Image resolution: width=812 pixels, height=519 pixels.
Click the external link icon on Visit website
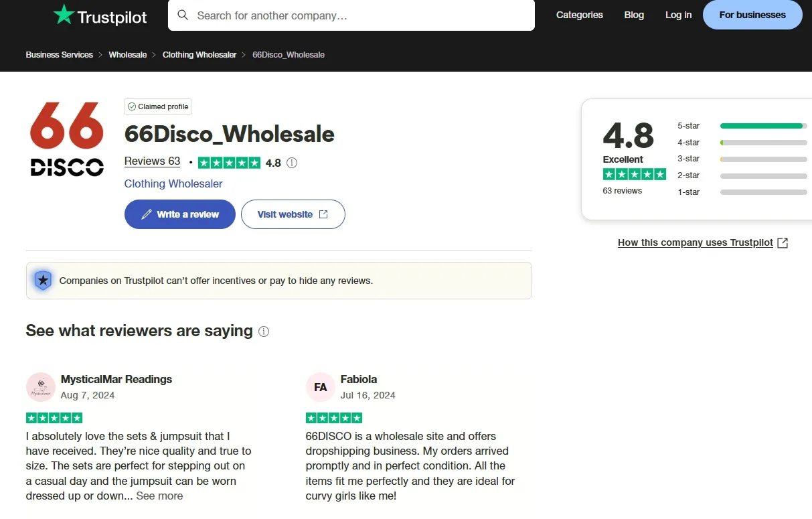tap(323, 214)
